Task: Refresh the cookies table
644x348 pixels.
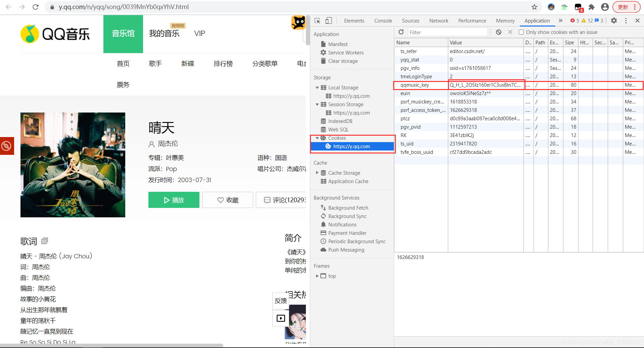Action: click(x=401, y=32)
